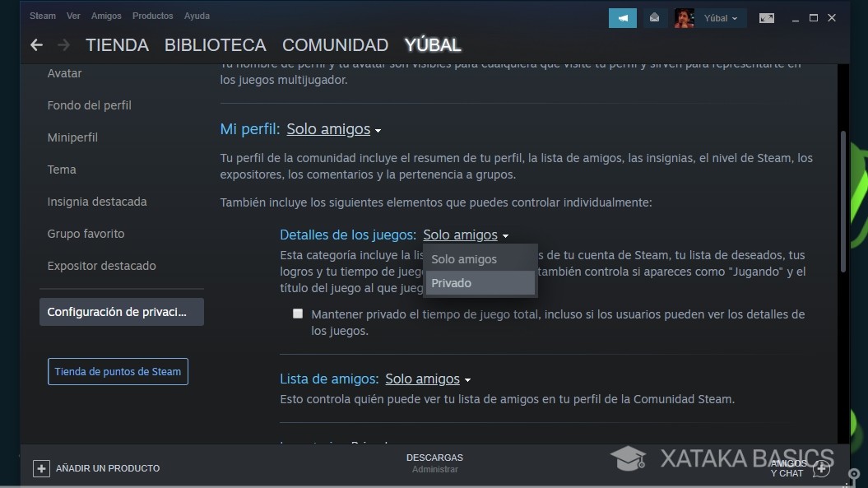Image resolution: width=868 pixels, height=488 pixels.
Task: Open the Productos menu
Action: coord(153,16)
